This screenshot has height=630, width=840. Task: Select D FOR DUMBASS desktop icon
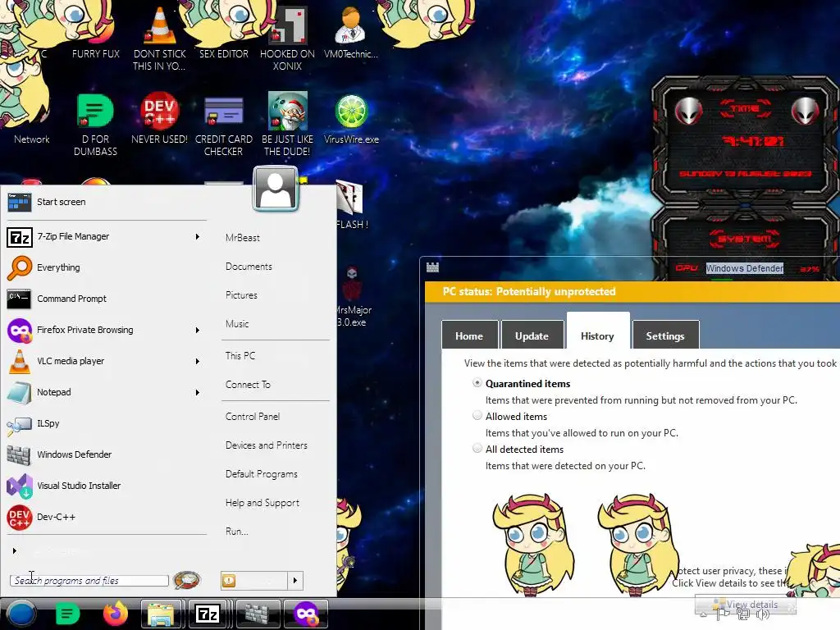pos(95,125)
